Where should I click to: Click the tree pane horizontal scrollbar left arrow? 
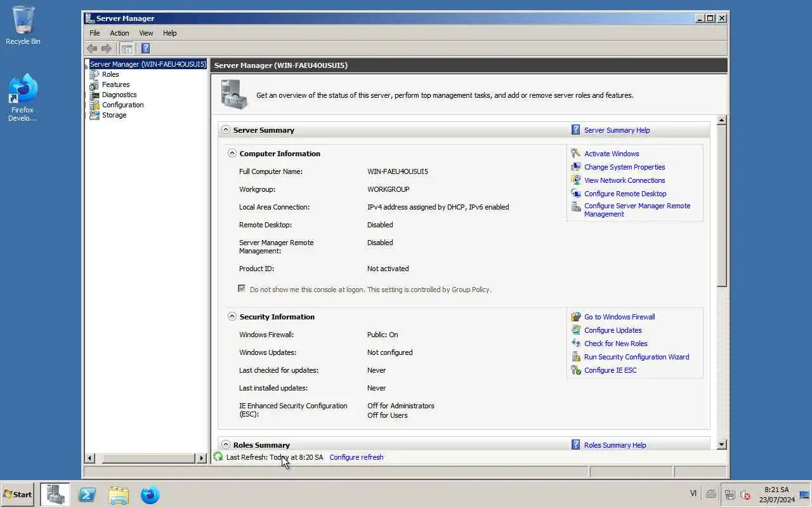(90, 458)
